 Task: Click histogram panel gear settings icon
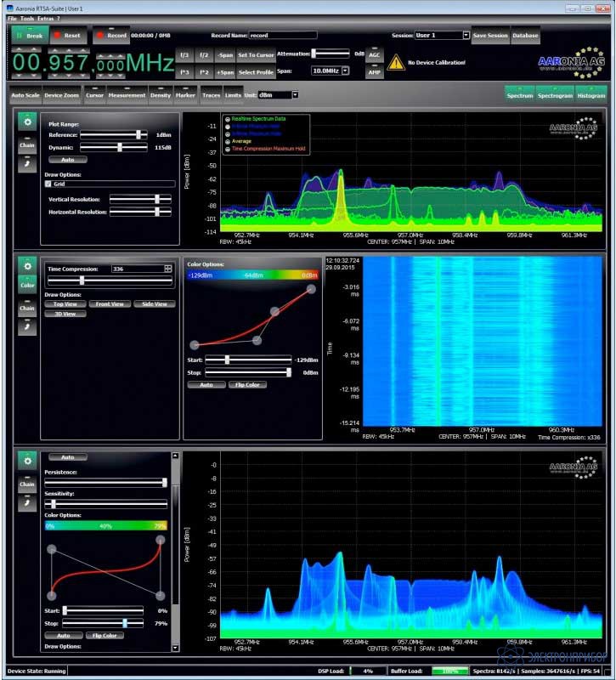click(x=27, y=461)
